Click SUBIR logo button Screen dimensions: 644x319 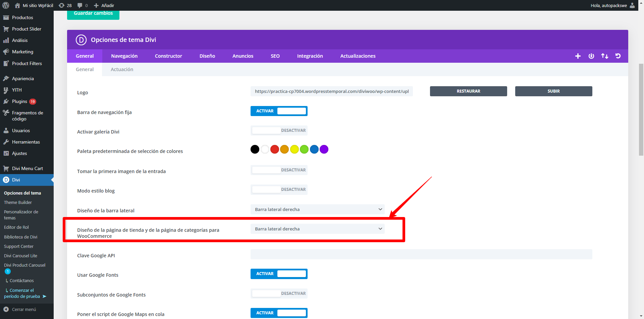pos(554,91)
